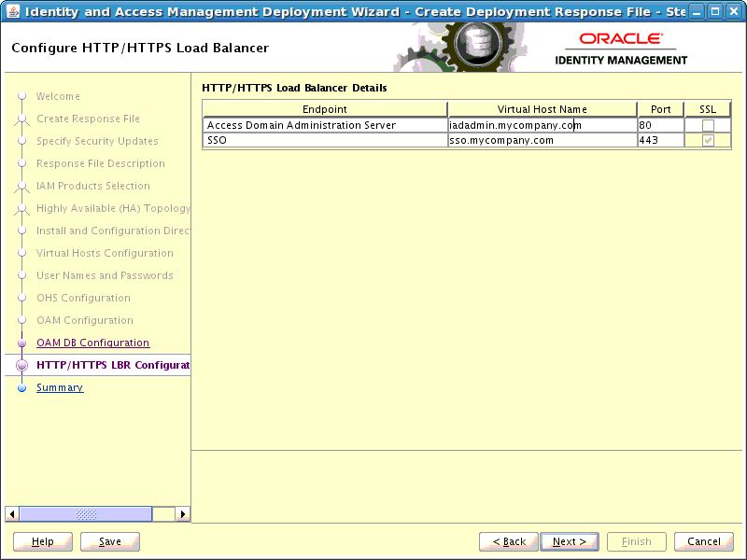
Task: Open the OAM DB Configuration step link
Action: (92, 343)
